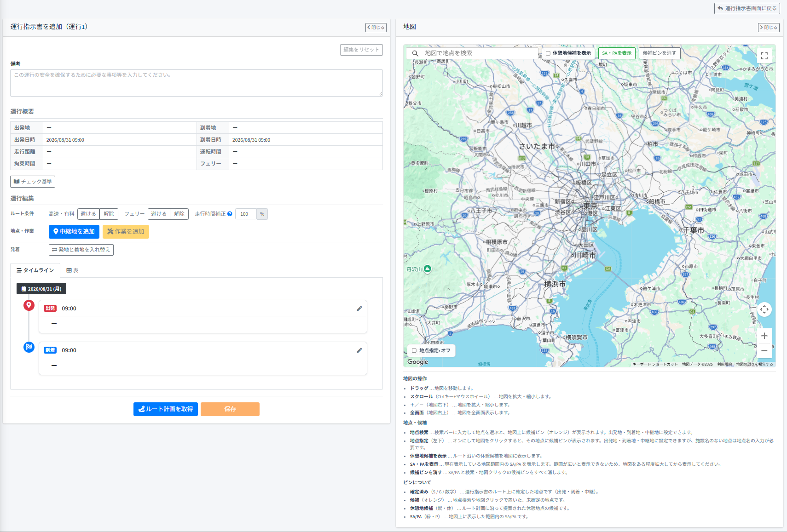Viewport: 787px width, 532px height.
Task: Click the help icon beside 走行時間補正
Action: 230,214
